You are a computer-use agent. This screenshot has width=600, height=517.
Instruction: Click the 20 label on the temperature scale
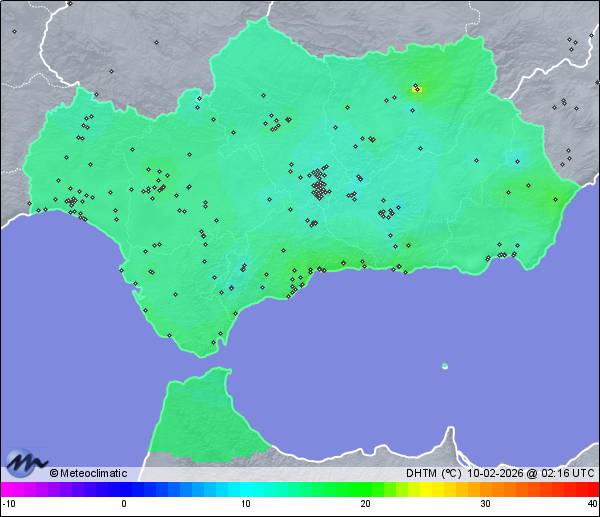(x=365, y=504)
